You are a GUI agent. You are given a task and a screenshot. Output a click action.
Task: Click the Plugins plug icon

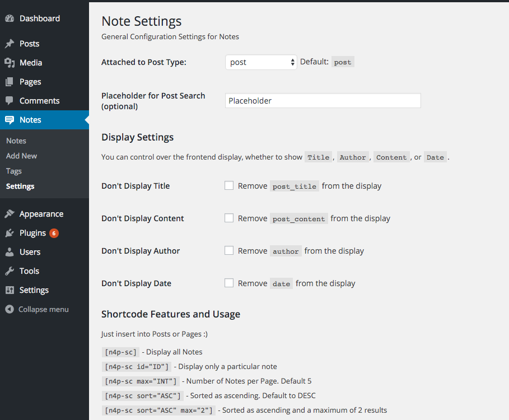tap(10, 233)
